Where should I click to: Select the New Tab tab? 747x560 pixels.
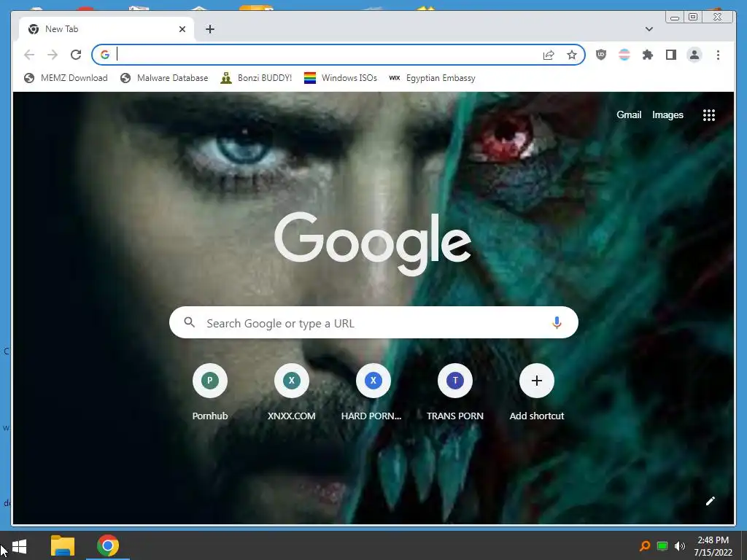tap(107, 29)
